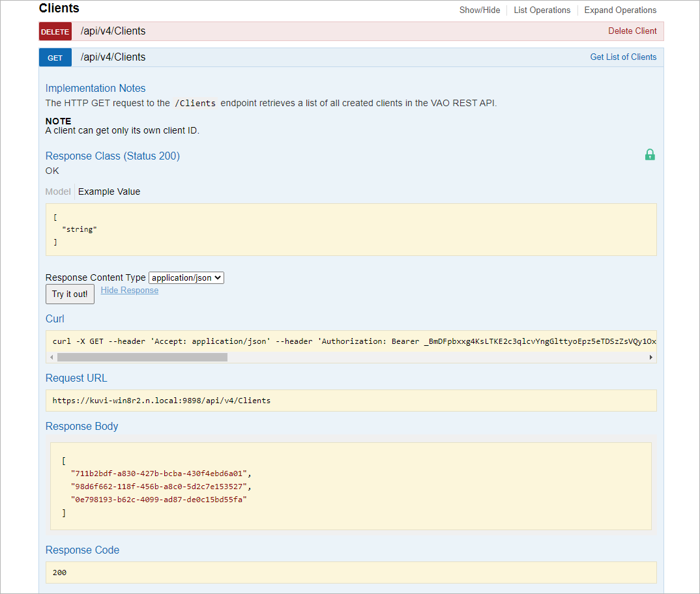Click the Delete Client link

(632, 31)
